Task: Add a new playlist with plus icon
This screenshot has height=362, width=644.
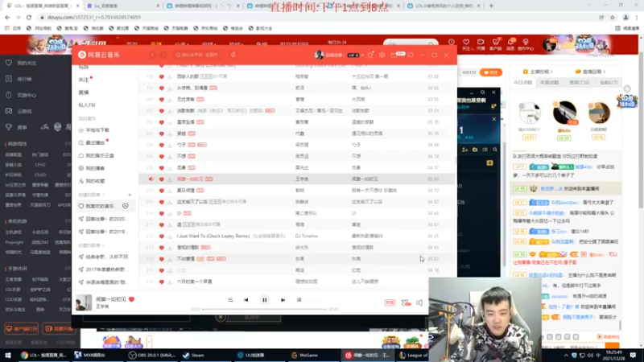Action: (x=130, y=195)
